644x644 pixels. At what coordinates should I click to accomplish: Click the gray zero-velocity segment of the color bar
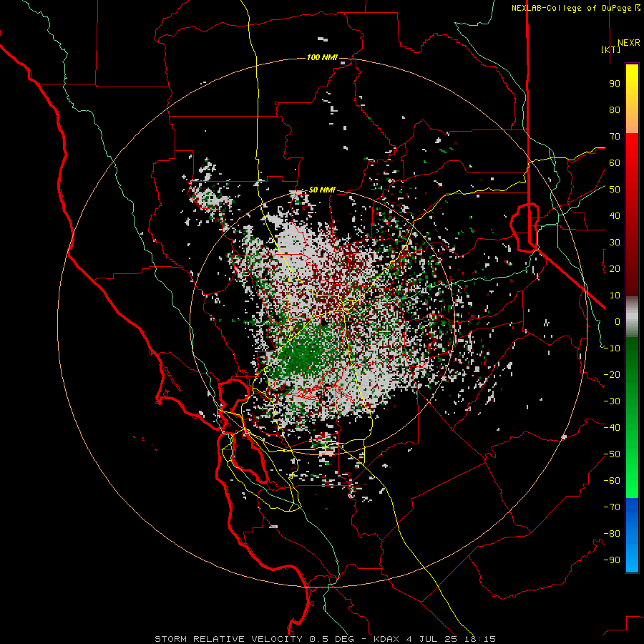[x=632, y=317]
